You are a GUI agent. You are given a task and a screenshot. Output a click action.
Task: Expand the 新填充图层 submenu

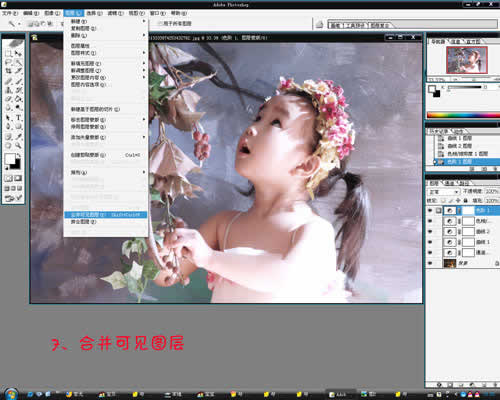(105, 63)
